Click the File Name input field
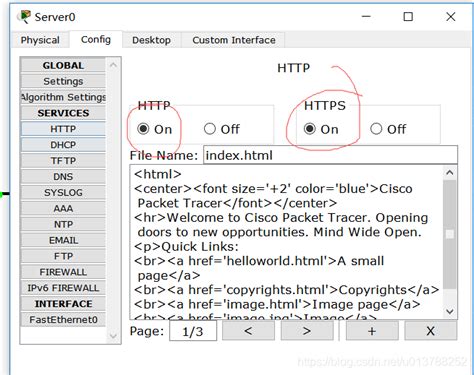 coord(330,155)
